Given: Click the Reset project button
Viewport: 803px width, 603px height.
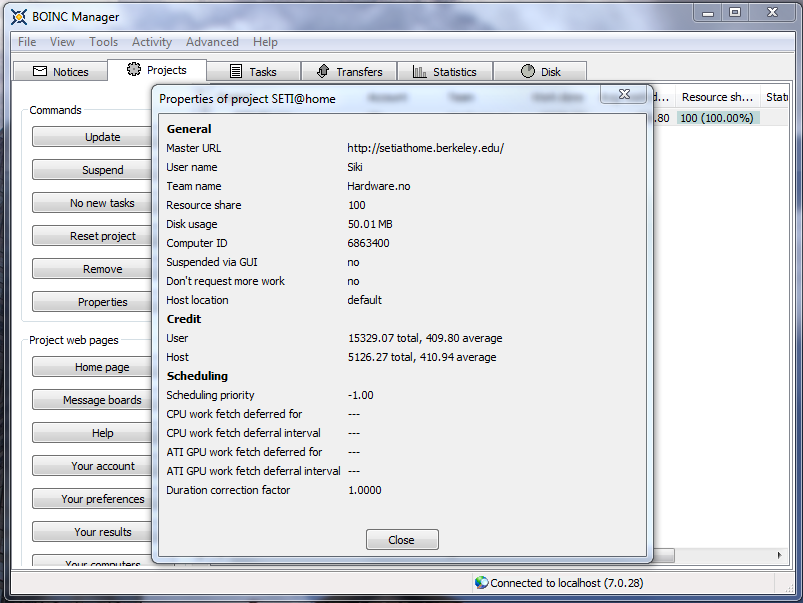Looking at the screenshot, I should tap(94, 236).
